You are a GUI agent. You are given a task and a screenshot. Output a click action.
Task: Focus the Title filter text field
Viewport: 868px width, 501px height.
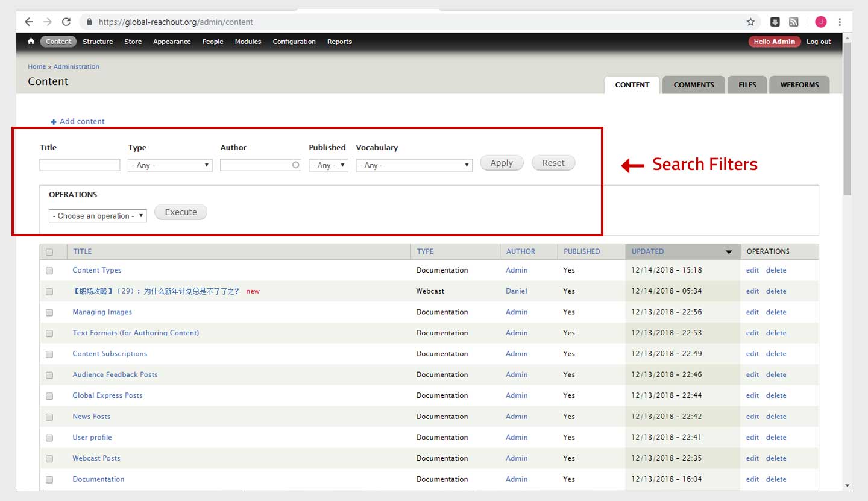click(x=80, y=165)
